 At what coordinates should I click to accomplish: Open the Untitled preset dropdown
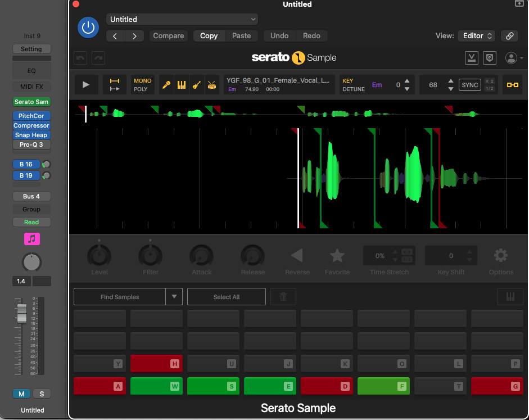(x=182, y=19)
